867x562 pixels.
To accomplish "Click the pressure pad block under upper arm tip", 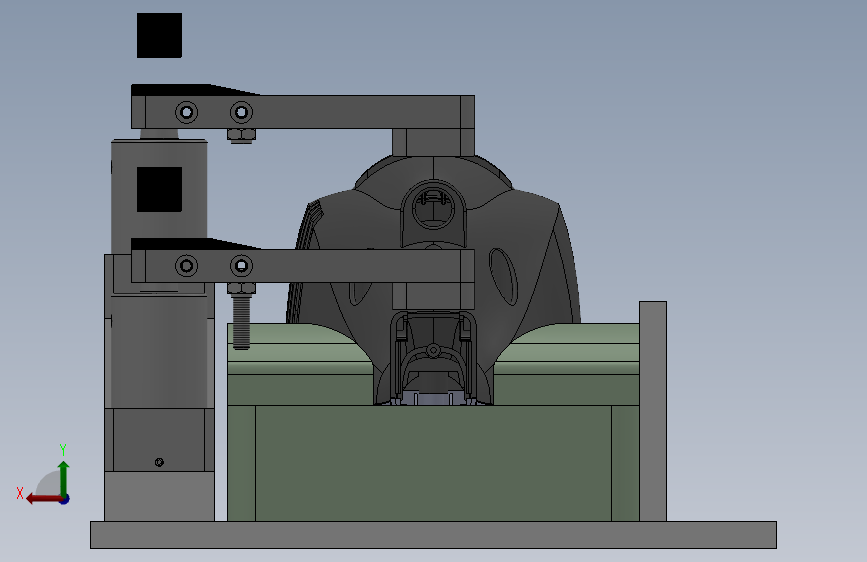I will 434,142.
